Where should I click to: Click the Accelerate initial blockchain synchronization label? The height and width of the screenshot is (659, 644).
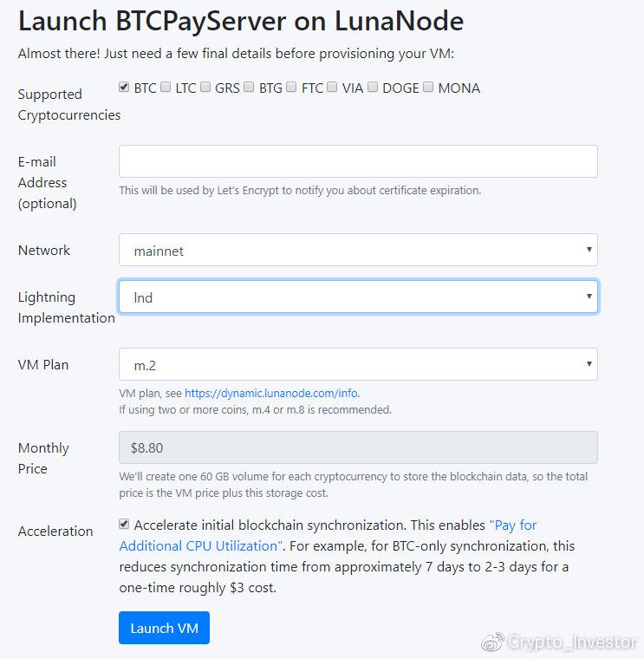(269, 525)
